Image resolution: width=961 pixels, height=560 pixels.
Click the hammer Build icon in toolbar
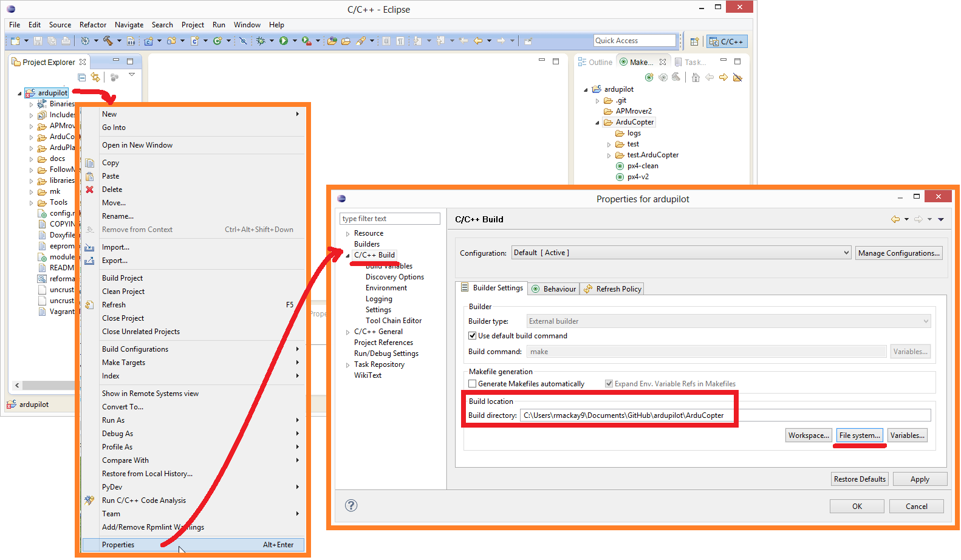(x=108, y=41)
